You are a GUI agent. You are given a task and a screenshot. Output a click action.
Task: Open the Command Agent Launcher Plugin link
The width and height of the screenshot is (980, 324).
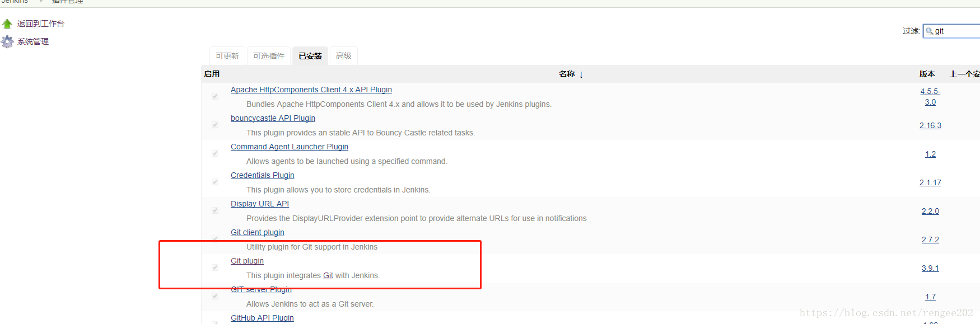click(290, 147)
